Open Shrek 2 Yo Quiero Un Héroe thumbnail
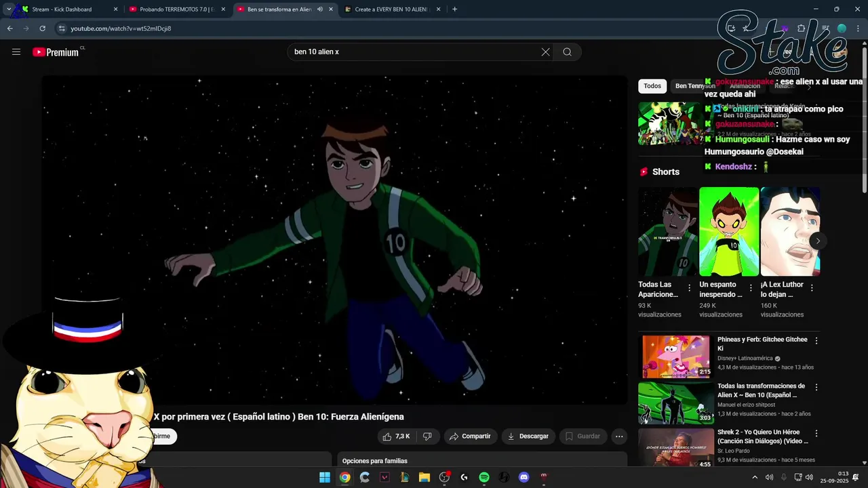Image resolution: width=868 pixels, height=488 pixels. pyautogui.click(x=675, y=448)
